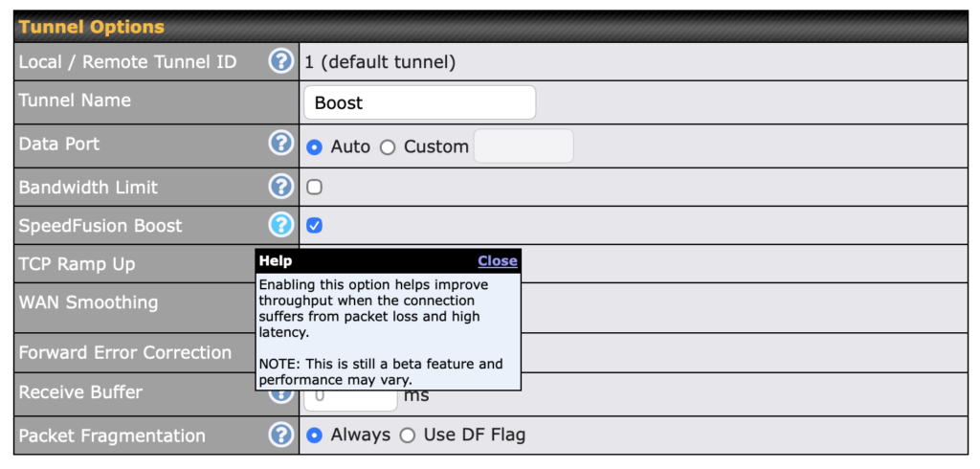
Task: Close the Help popup
Action: pyautogui.click(x=498, y=260)
